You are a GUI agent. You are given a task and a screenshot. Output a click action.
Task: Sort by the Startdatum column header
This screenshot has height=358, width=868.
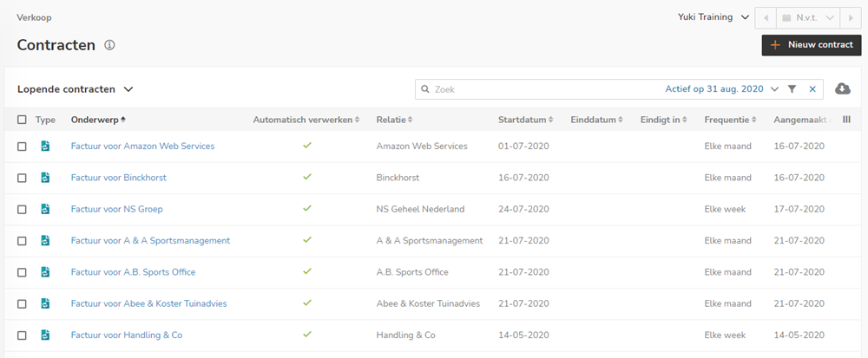pos(526,120)
